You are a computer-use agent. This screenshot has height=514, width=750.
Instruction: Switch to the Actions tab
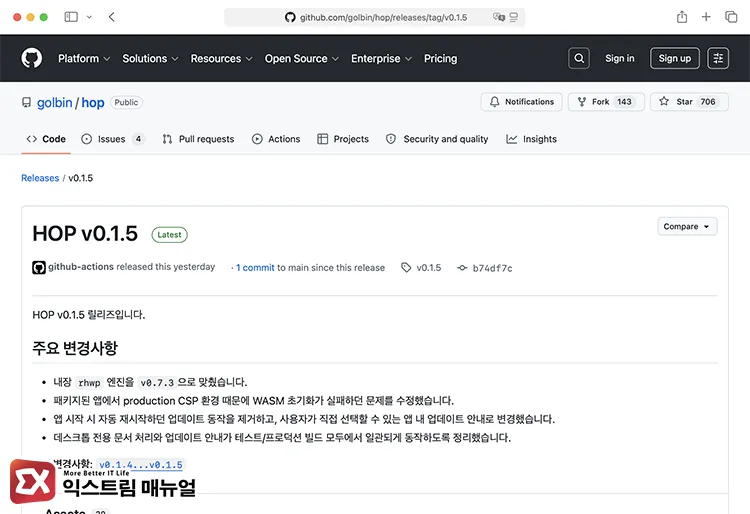276,139
